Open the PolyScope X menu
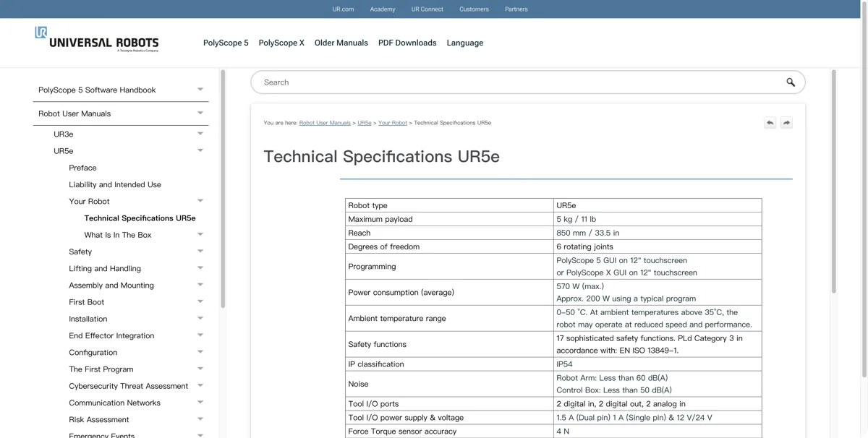This screenshot has width=868, height=438. click(281, 43)
